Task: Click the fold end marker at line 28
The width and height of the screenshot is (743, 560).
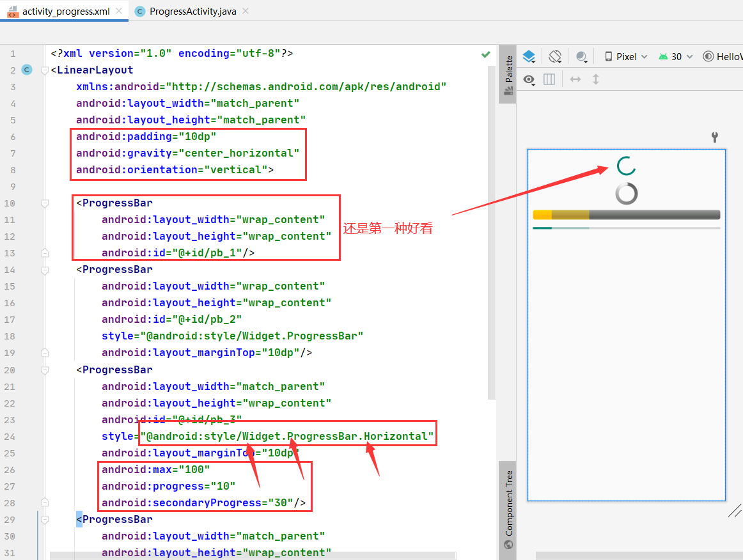Action: tap(45, 502)
